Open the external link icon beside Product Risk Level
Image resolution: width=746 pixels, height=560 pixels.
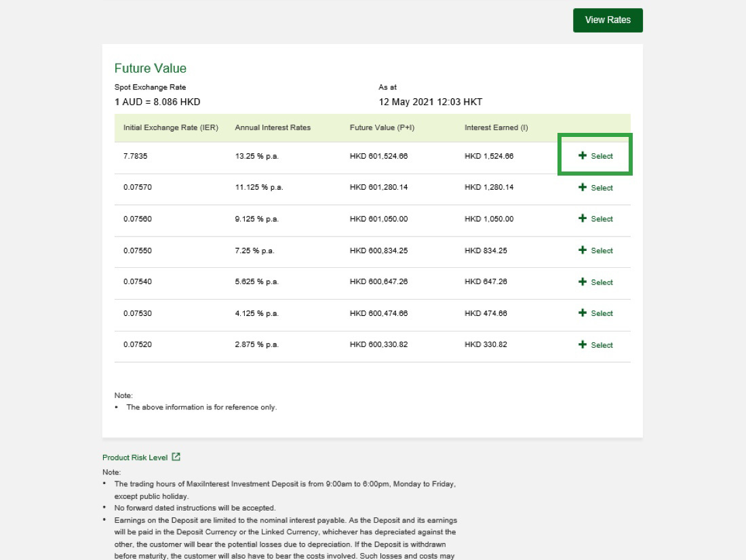pyautogui.click(x=176, y=457)
